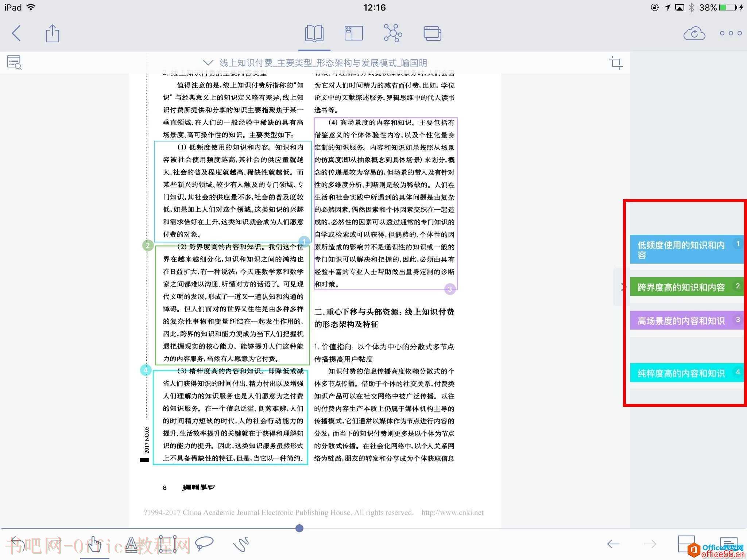
Task: Select the rectangle excerpt tool
Action: [168, 544]
